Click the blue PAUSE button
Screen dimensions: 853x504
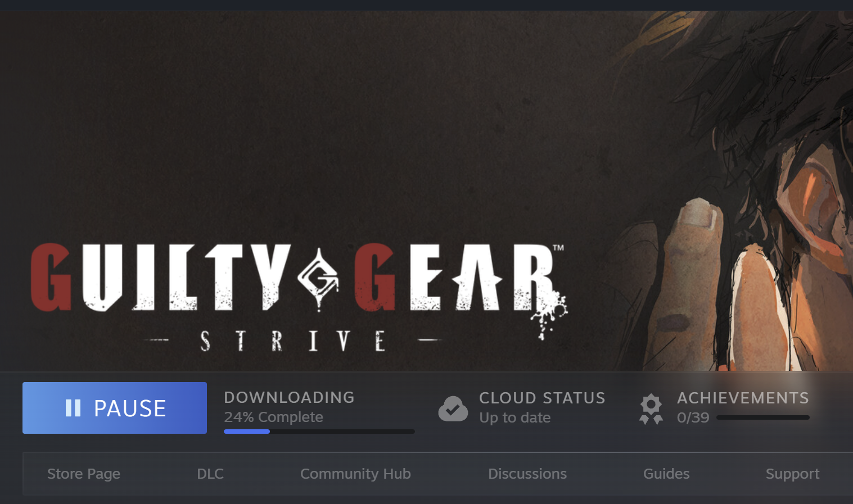point(115,408)
